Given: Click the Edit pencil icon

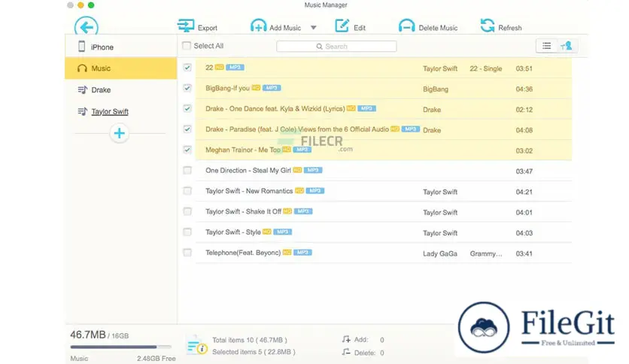Looking at the screenshot, I should click(x=342, y=26).
